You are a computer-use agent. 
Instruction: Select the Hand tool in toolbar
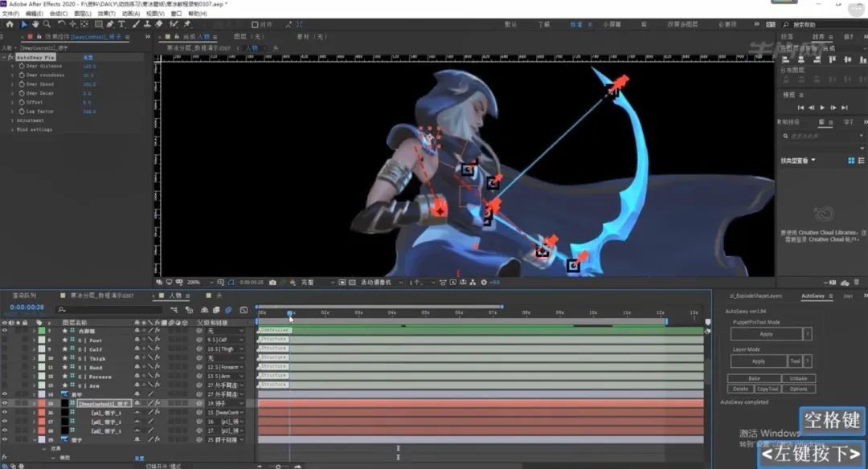35,24
